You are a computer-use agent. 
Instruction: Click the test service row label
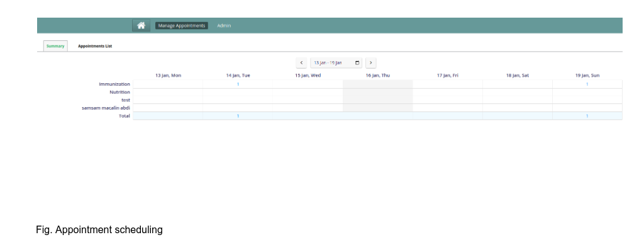point(126,100)
